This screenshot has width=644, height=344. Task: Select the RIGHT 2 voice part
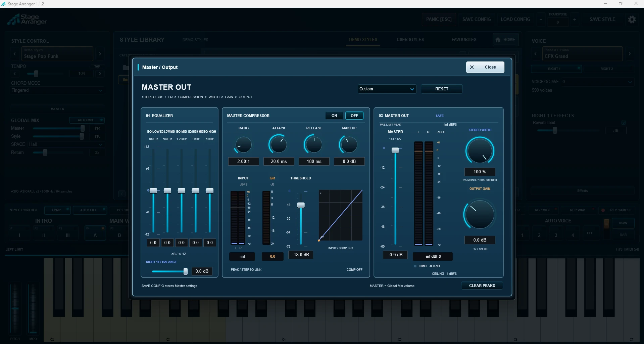click(x=608, y=69)
